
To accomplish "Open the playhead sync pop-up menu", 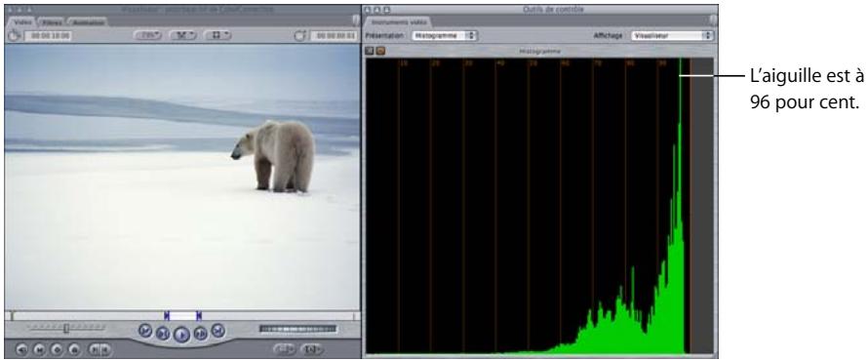I will [x=182, y=35].
